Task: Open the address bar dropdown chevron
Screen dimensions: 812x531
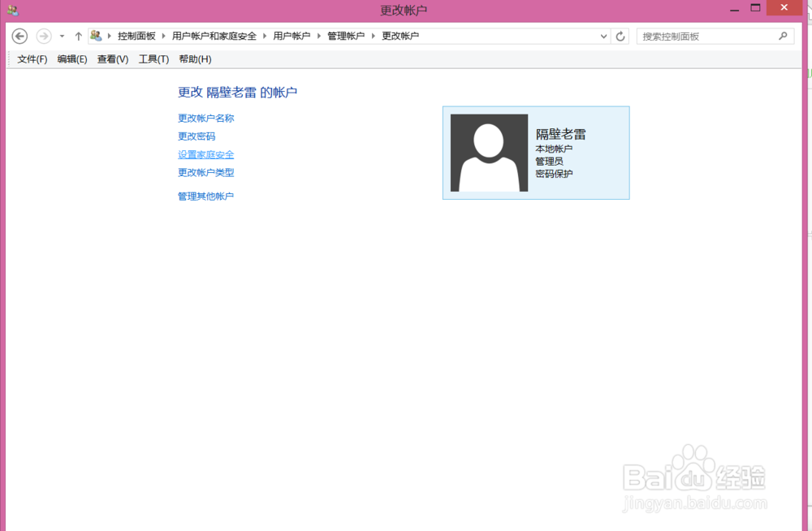Action: (x=603, y=36)
